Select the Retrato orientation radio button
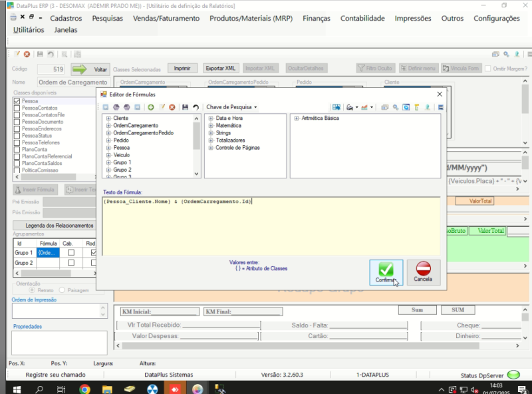The image size is (532, 394). coord(32,290)
